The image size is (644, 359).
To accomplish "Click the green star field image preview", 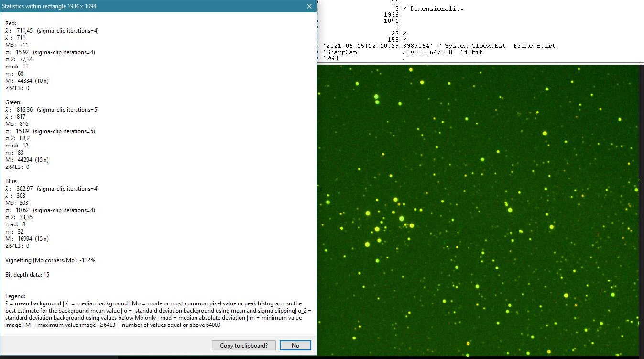I will 478,210.
